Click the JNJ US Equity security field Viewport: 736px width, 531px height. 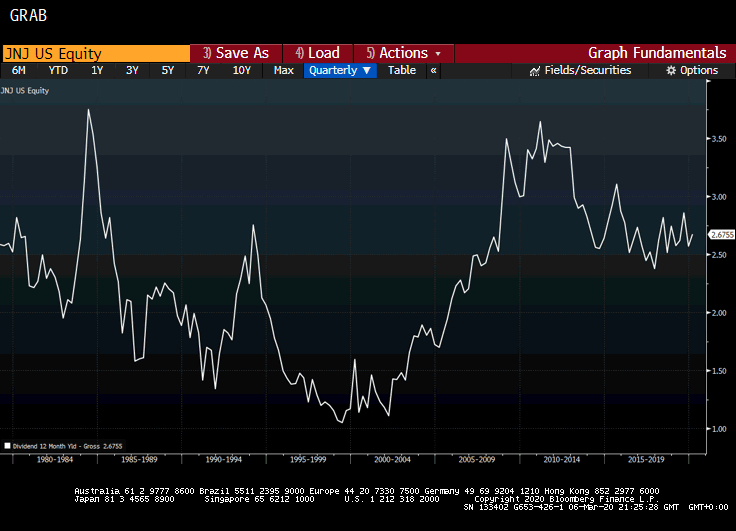point(96,53)
